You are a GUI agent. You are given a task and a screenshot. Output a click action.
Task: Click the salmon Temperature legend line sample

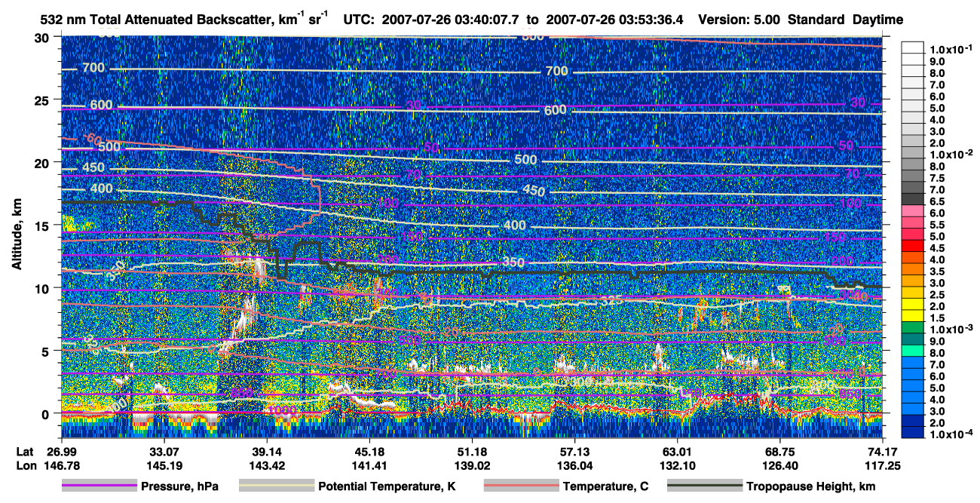pos(521,486)
